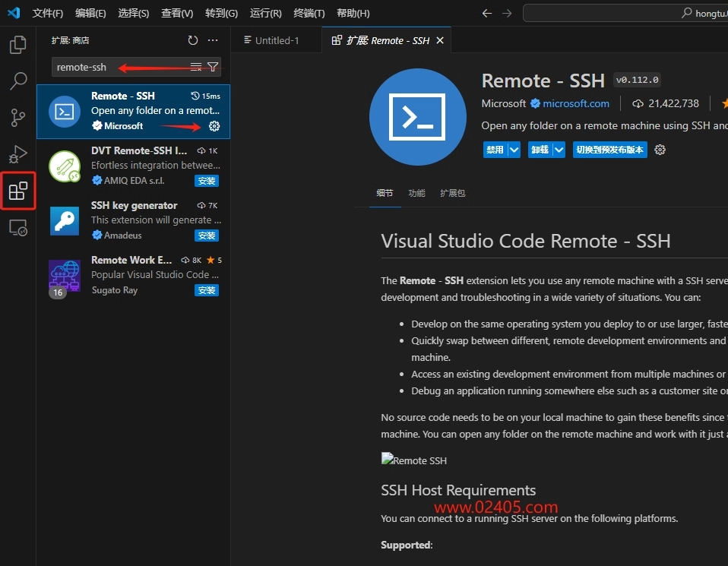Select the 扩展包 extension pack tab
Viewport: 728px width, 566px height.
click(x=452, y=193)
